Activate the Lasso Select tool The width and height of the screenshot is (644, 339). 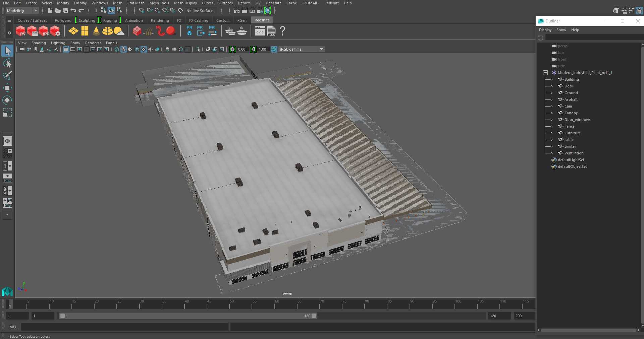7,63
